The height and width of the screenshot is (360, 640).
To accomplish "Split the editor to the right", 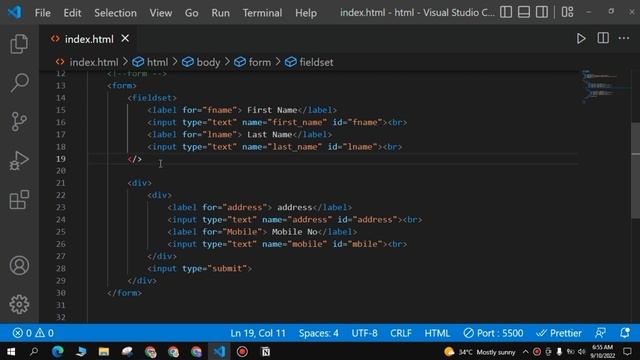I will click(x=603, y=38).
